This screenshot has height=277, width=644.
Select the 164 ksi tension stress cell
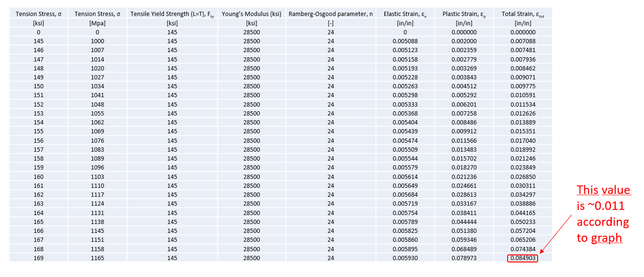click(38, 213)
